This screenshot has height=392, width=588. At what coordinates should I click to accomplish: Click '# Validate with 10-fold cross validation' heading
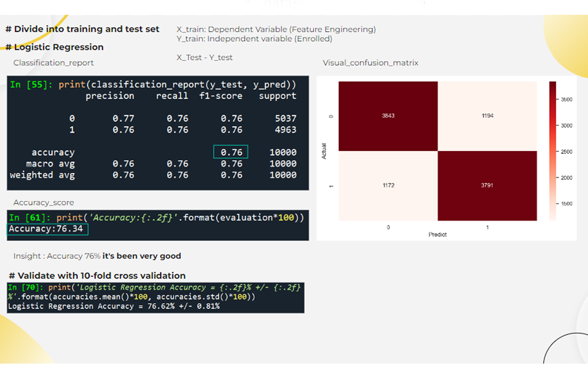(97, 276)
